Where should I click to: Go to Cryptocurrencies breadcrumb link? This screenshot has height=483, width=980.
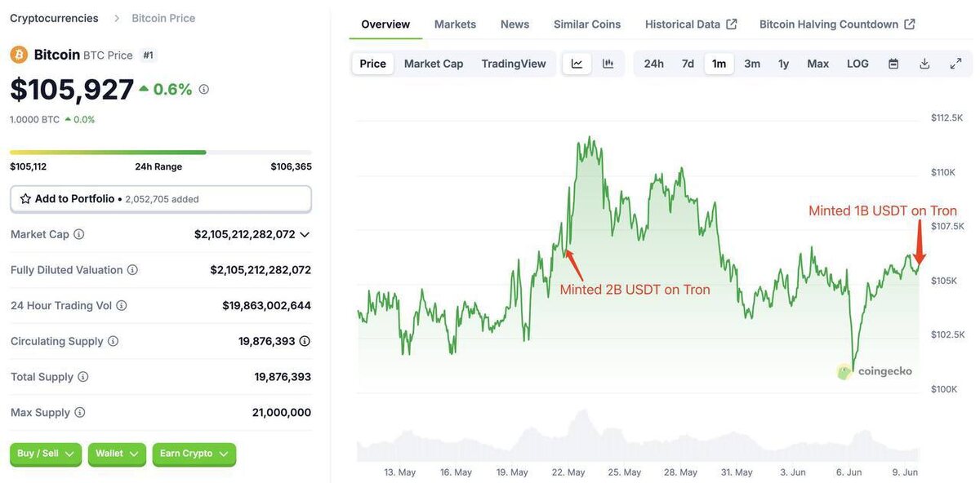[x=54, y=18]
